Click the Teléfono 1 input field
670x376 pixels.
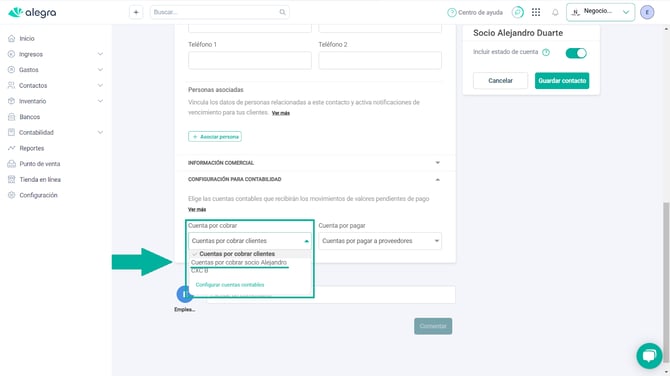point(250,60)
